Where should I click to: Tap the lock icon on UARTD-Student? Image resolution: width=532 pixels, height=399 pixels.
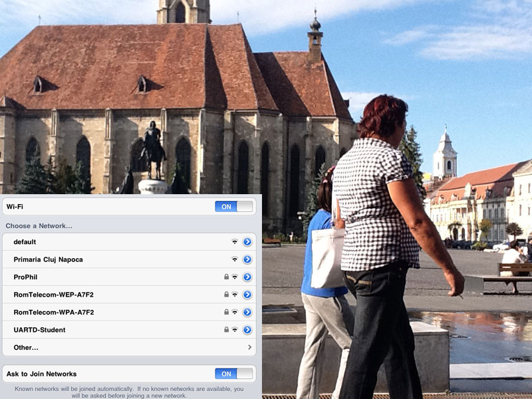click(226, 330)
